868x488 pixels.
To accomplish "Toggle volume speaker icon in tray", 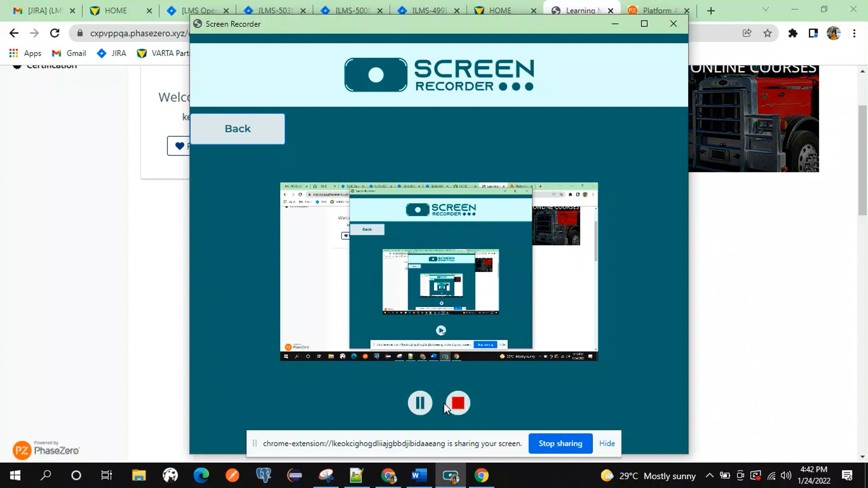I will [x=786, y=475].
